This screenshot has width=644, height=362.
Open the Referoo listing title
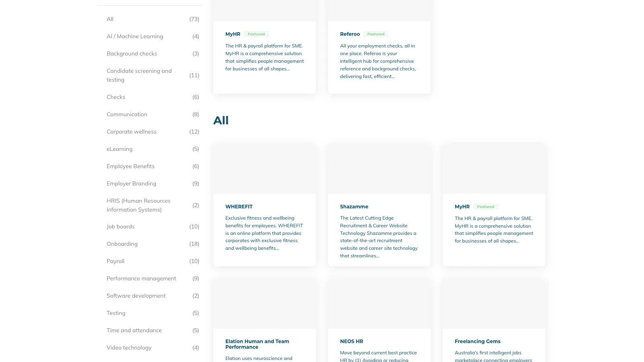click(x=350, y=34)
